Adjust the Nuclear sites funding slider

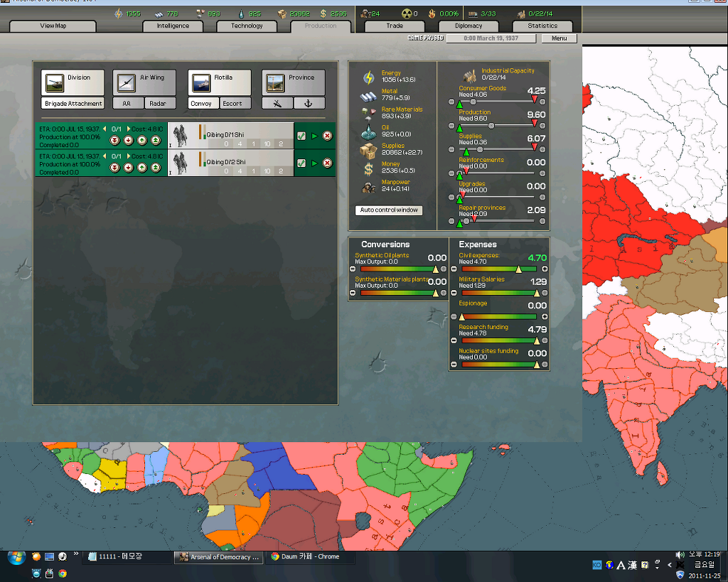[x=499, y=365]
